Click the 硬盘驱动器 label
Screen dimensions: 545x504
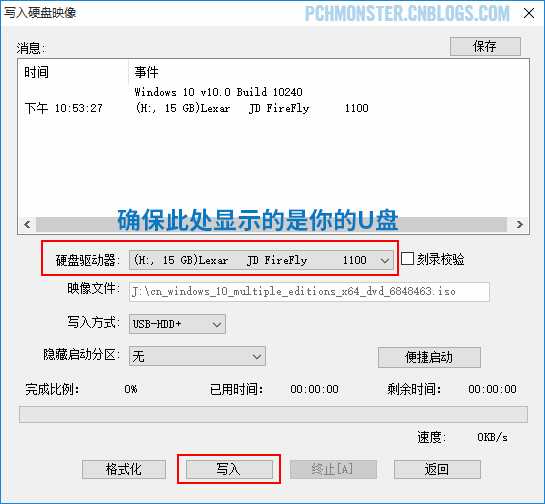tap(87, 260)
